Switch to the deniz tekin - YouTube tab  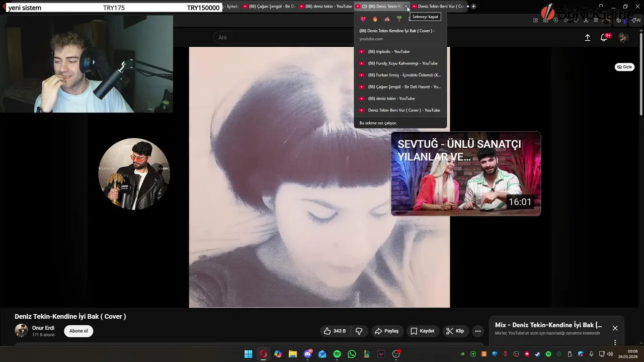tap(326, 7)
